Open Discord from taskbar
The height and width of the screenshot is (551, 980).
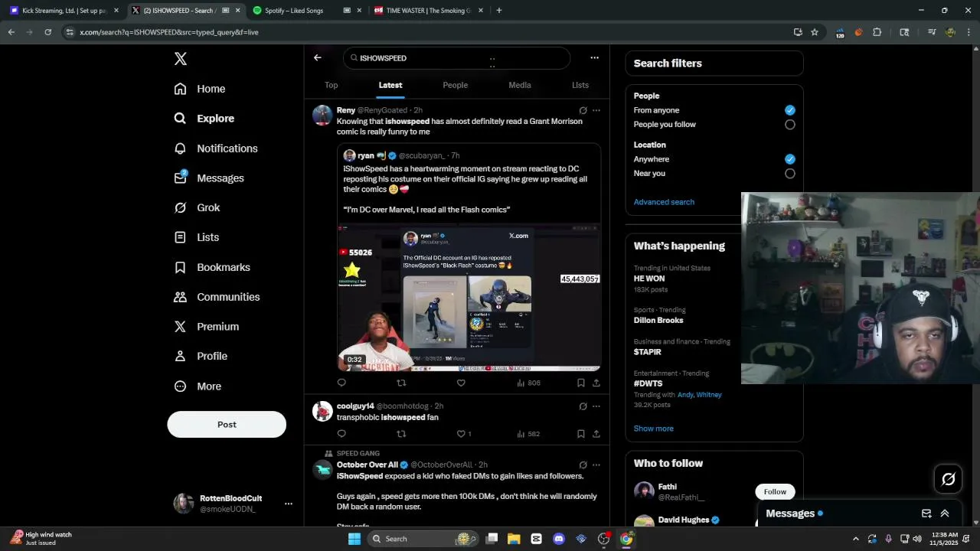[559, 539]
